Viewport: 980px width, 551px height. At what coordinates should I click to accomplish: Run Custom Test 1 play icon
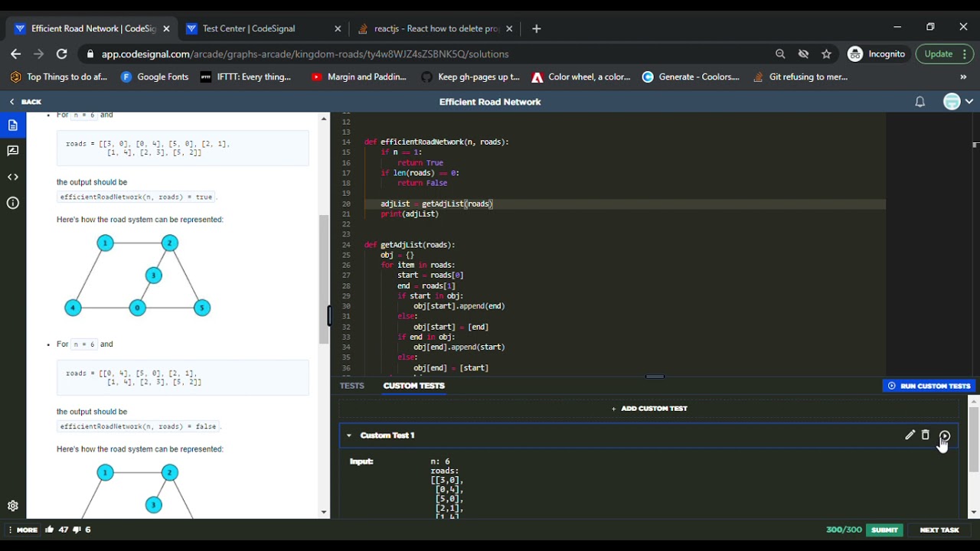945,435
